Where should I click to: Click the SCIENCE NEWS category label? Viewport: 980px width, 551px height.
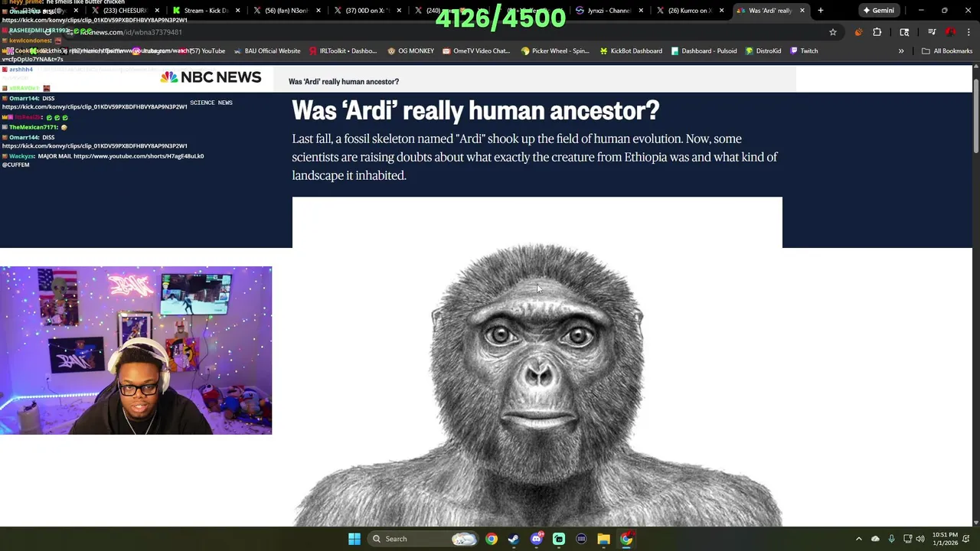(211, 103)
